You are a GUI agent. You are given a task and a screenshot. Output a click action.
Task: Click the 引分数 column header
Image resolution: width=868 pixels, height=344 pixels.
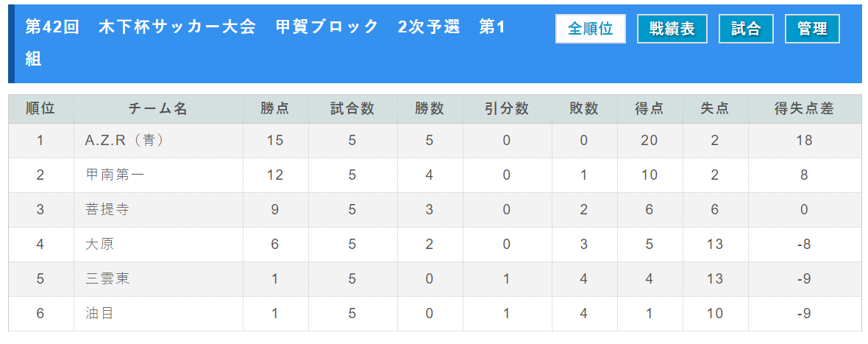[507, 108]
